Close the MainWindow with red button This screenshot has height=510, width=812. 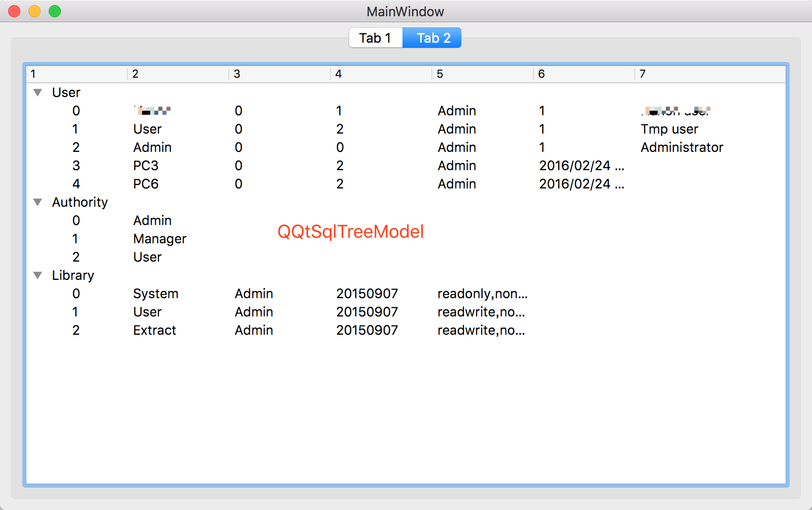[14, 11]
